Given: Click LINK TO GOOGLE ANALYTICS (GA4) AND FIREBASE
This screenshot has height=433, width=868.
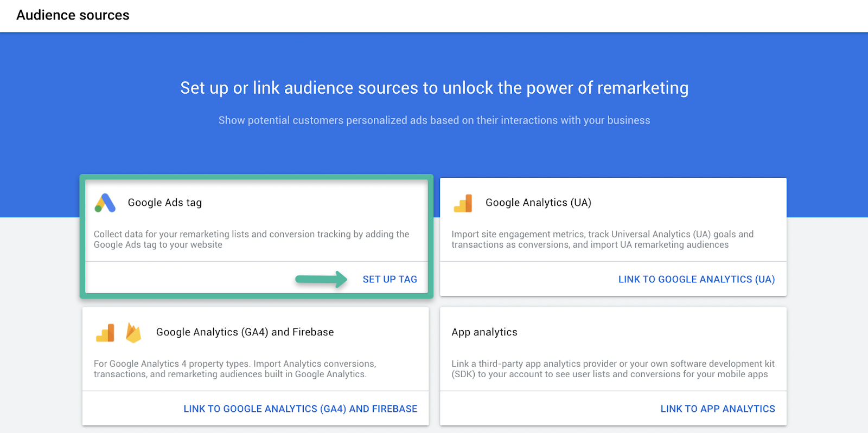Looking at the screenshot, I should pyautogui.click(x=300, y=409).
